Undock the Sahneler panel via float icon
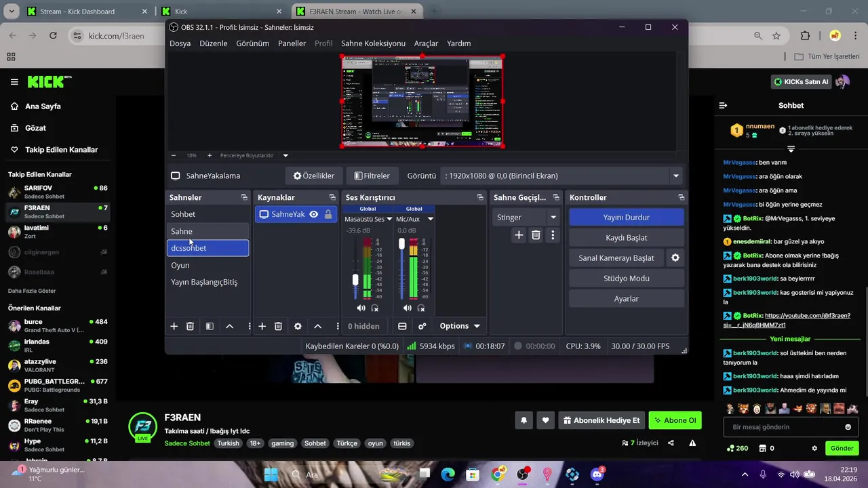This screenshot has height=488, width=868. click(x=244, y=197)
